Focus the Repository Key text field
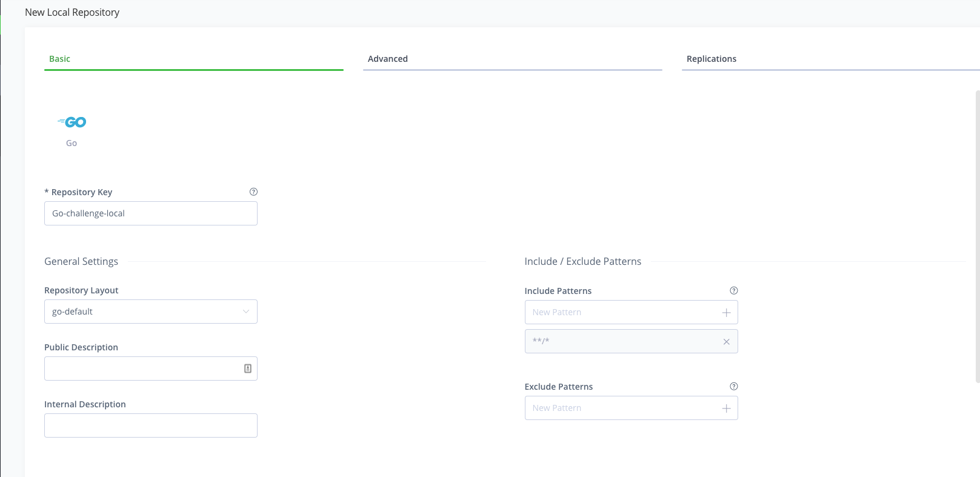 point(150,213)
